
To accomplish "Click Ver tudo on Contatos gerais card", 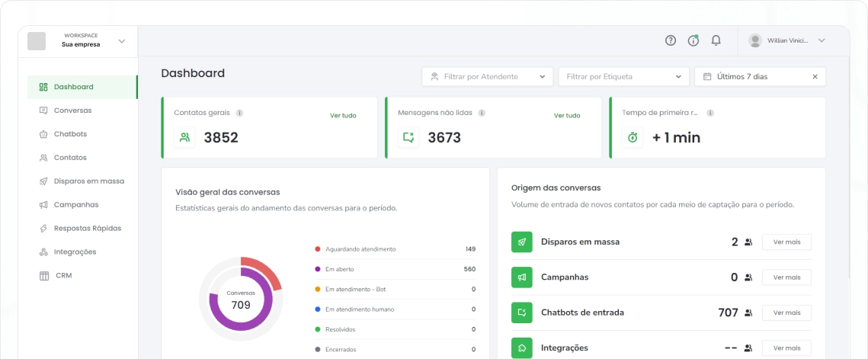I will pos(343,116).
